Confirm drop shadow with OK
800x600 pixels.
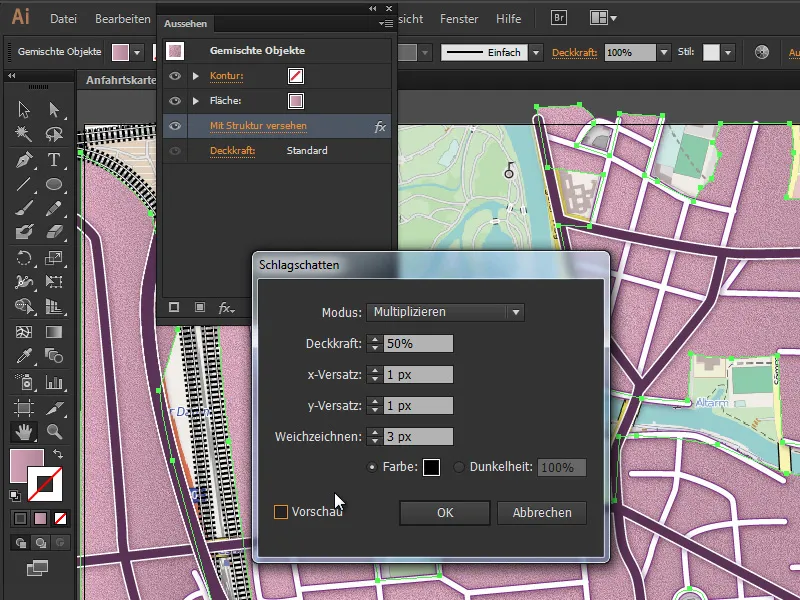[444, 512]
